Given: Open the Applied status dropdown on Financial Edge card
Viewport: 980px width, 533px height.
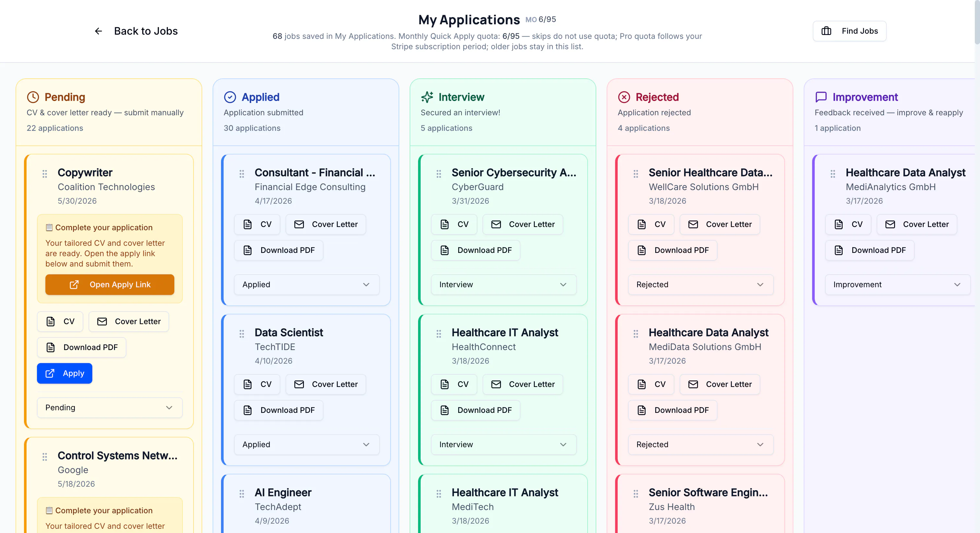Looking at the screenshot, I should (307, 285).
